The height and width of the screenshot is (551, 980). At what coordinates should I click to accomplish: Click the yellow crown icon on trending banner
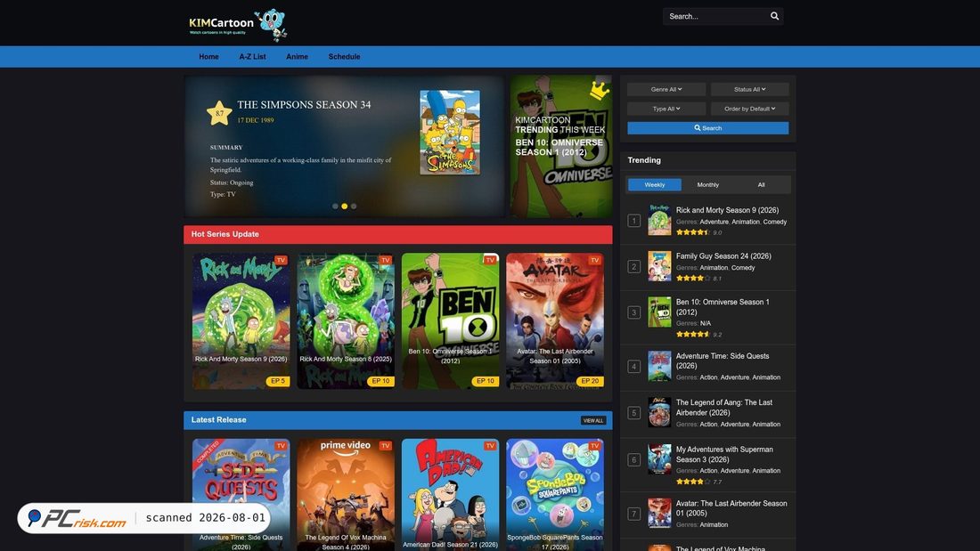(x=600, y=91)
